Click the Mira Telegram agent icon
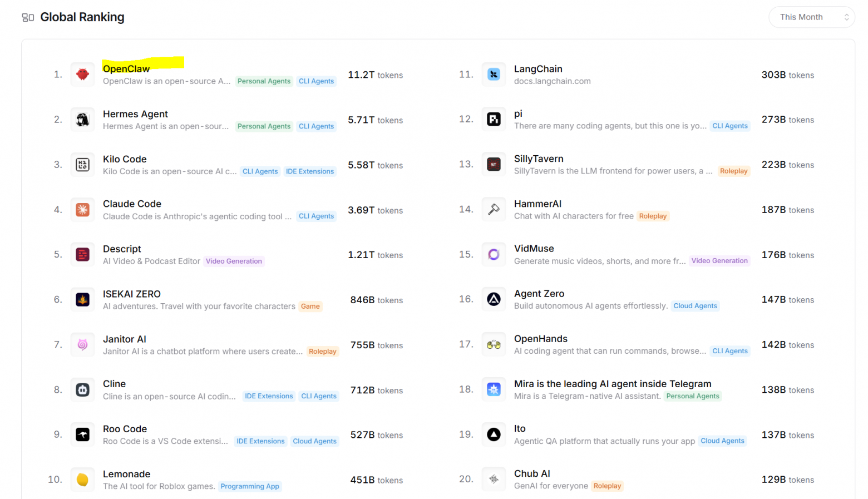 pyautogui.click(x=494, y=389)
